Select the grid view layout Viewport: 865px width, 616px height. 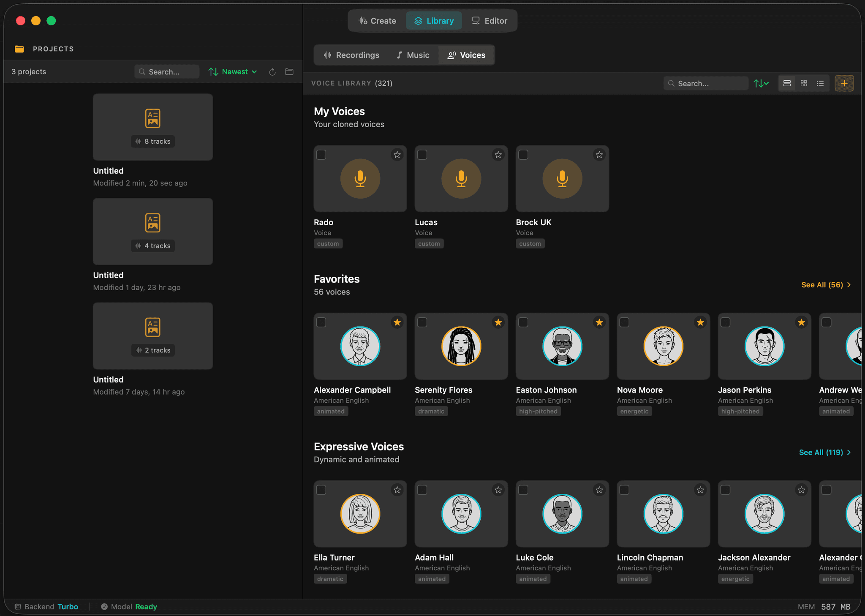(803, 83)
